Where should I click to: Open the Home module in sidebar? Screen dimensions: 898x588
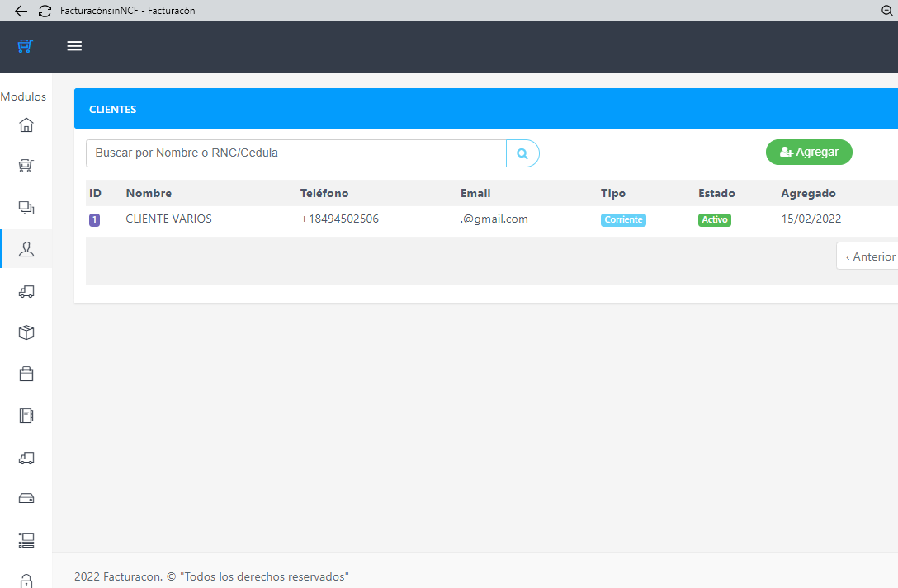pyautogui.click(x=26, y=125)
